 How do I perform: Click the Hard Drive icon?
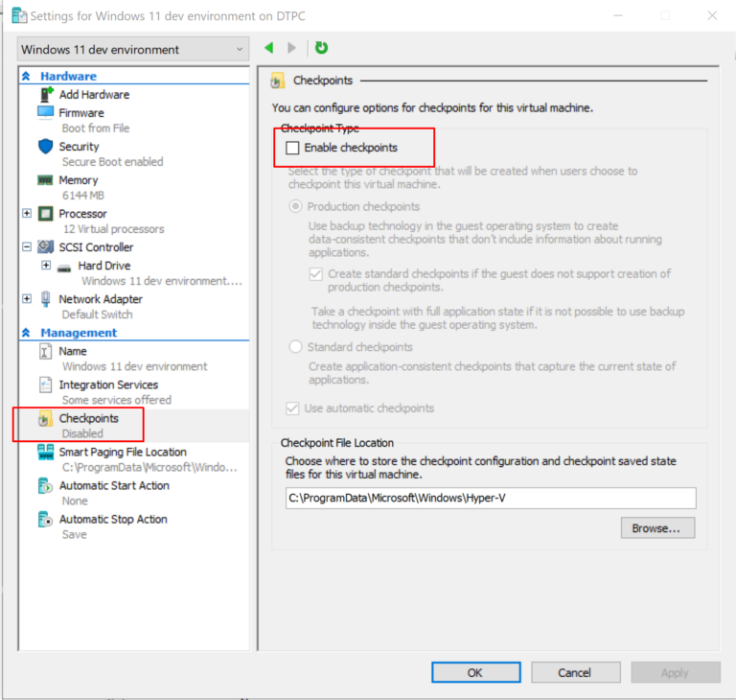[64, 268]
